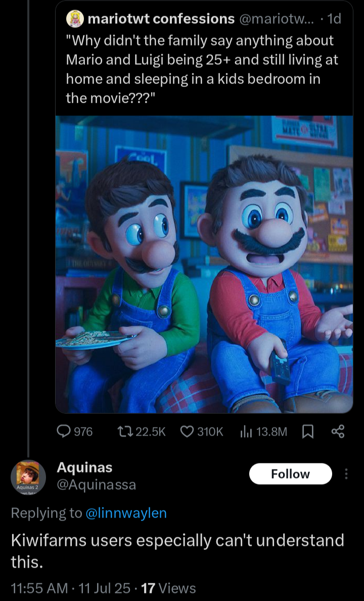Open the 11:55 AM timestamp
This screenshot has width=364, height=601.
pyautogui.click(x=39, y=588)
